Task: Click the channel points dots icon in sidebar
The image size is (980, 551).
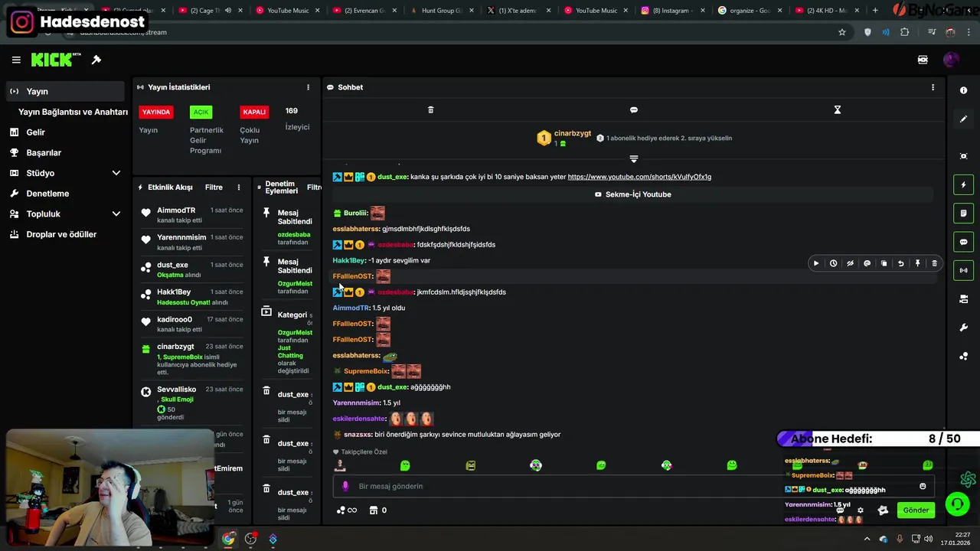Action: (963, 356)
